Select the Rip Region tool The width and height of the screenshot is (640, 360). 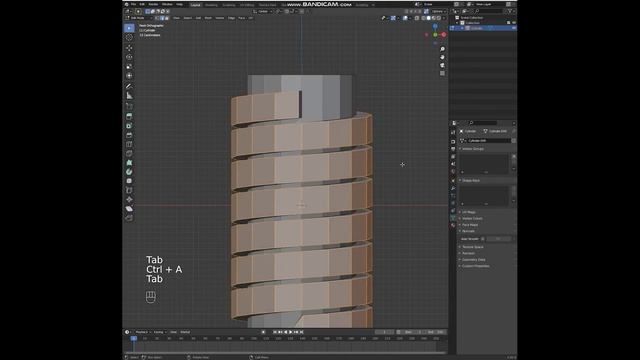129,218
